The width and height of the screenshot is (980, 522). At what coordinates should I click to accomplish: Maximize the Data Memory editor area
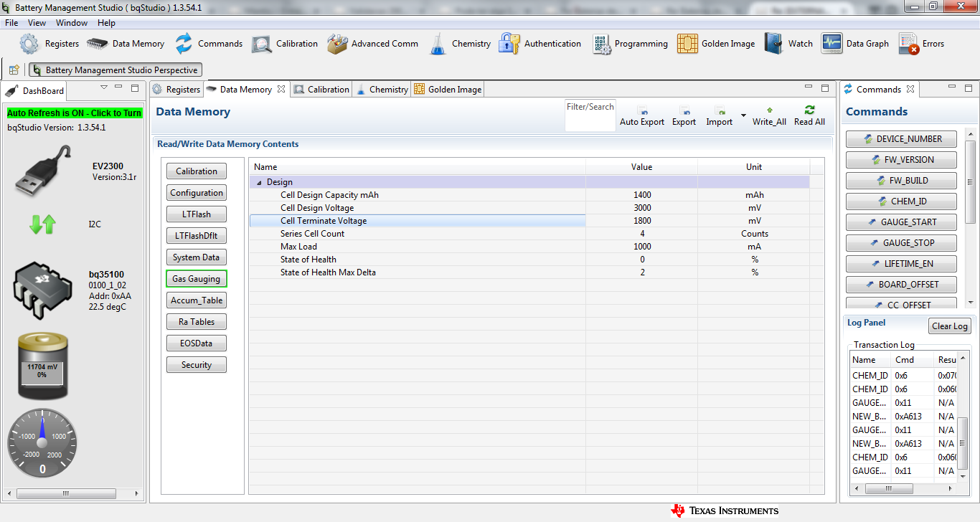click(x=826, y=87)
